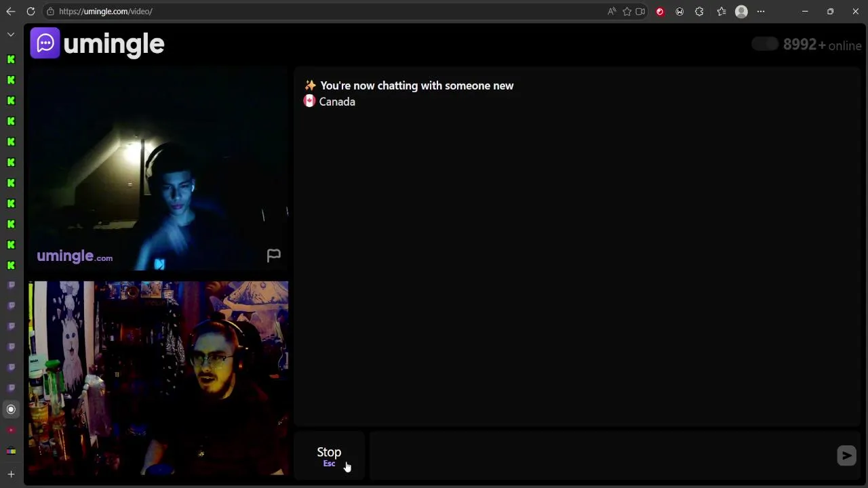The height and width of the screenshot is (488, 868).
Task: Expand the vertical tabs actions chevron
Action: 11,35
